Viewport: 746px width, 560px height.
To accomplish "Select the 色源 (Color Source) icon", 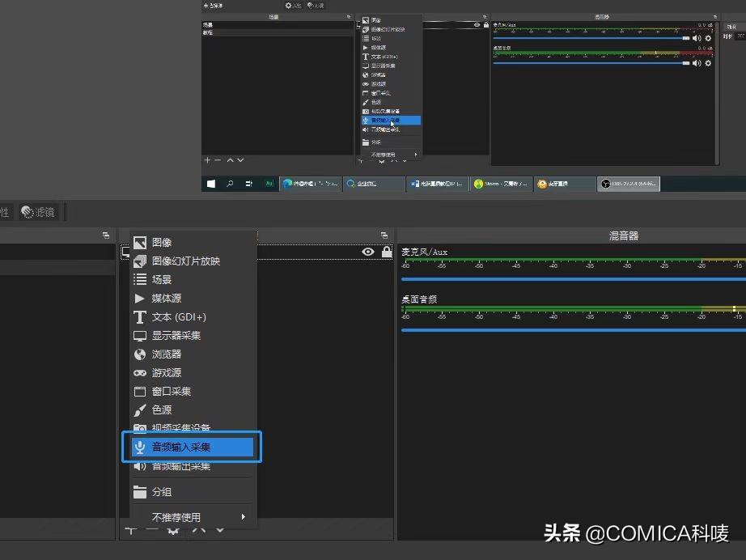I will tap(140, 409).
